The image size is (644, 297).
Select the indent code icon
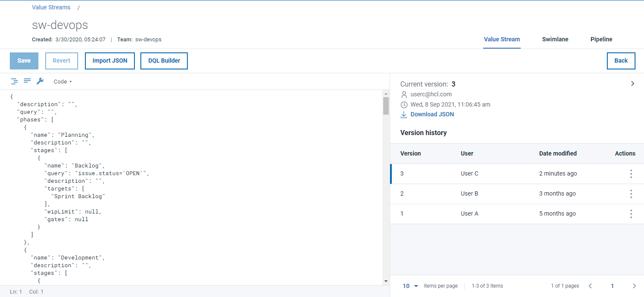(15, 81)
